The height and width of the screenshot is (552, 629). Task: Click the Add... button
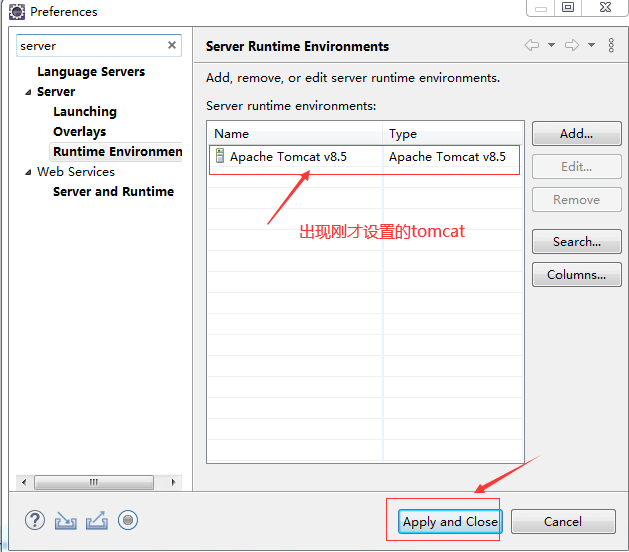(576, 134)
